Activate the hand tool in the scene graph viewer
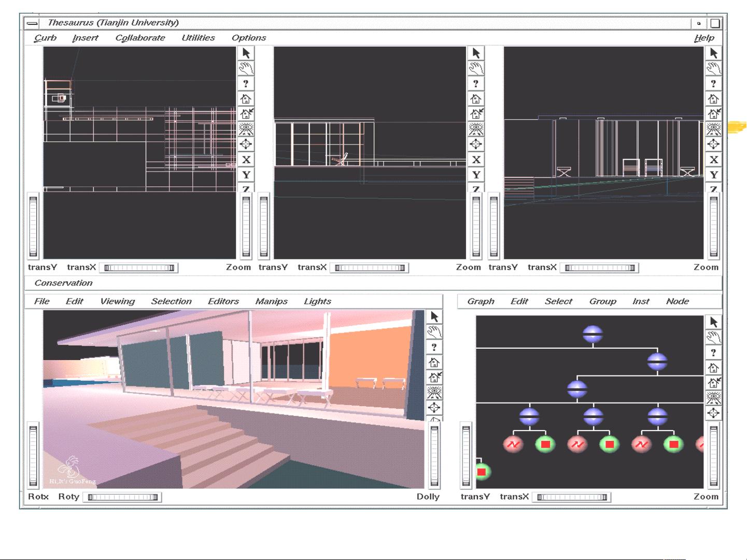This screenshot has width=747, height=560. pos(713,337)
